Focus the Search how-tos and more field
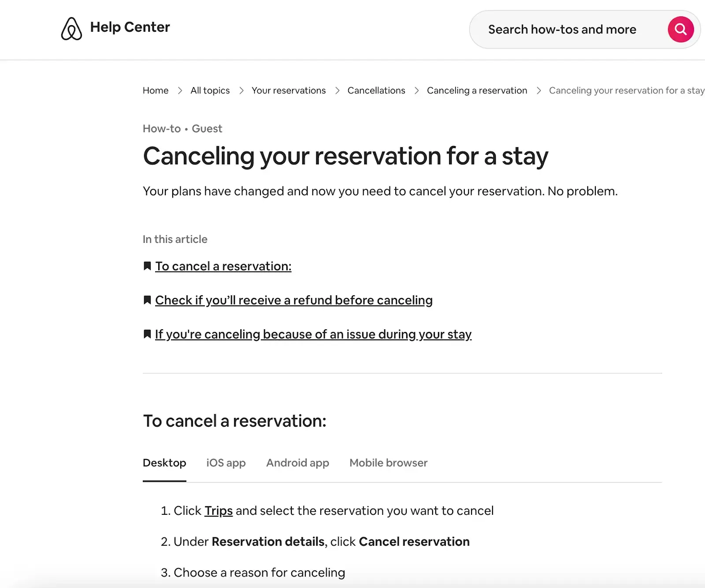 point(568,30)
